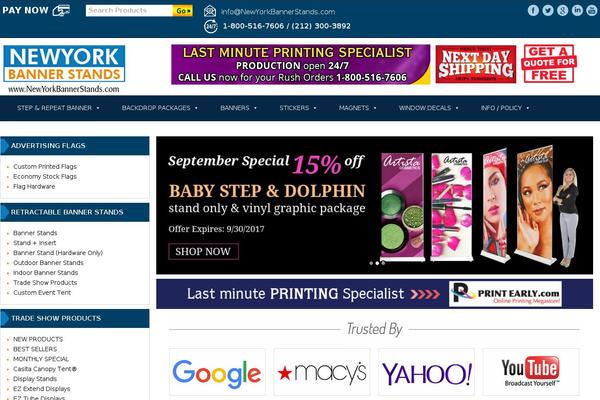Focus the Search Products field
Viewport: 600px width, 400px height.
(x=129, y=10)
